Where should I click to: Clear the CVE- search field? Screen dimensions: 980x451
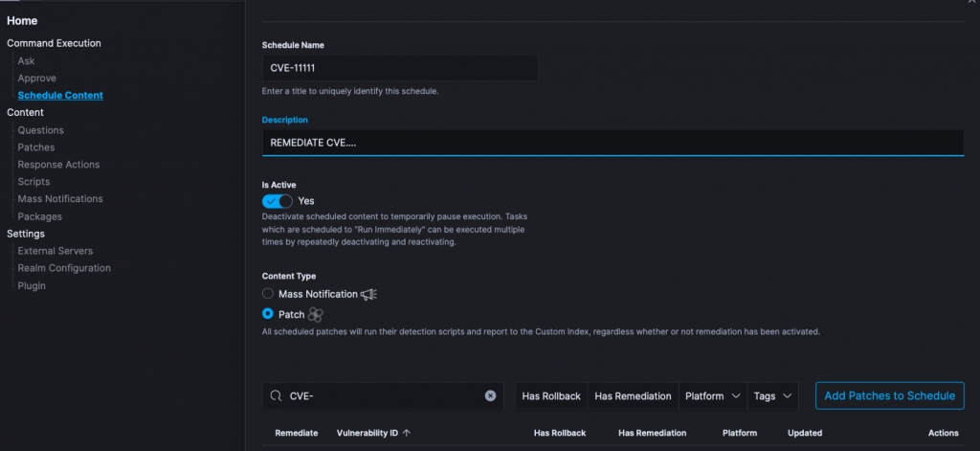click(x=490, y=395)
